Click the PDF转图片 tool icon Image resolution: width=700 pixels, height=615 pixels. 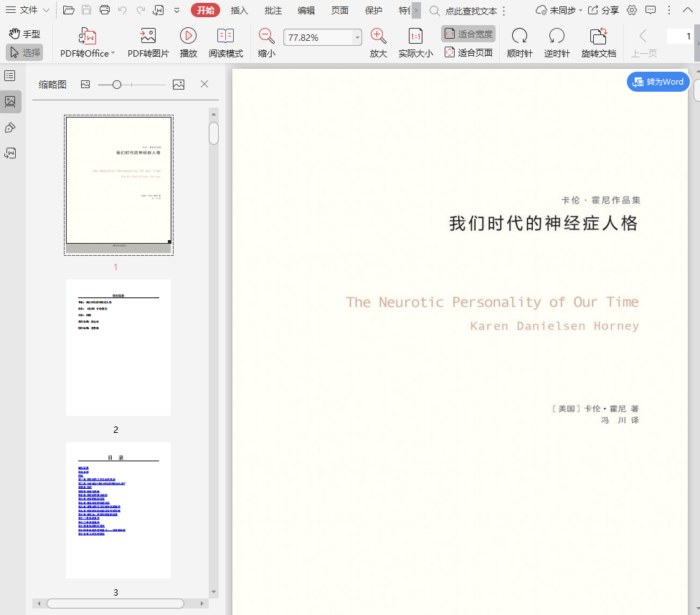[148, 37]
